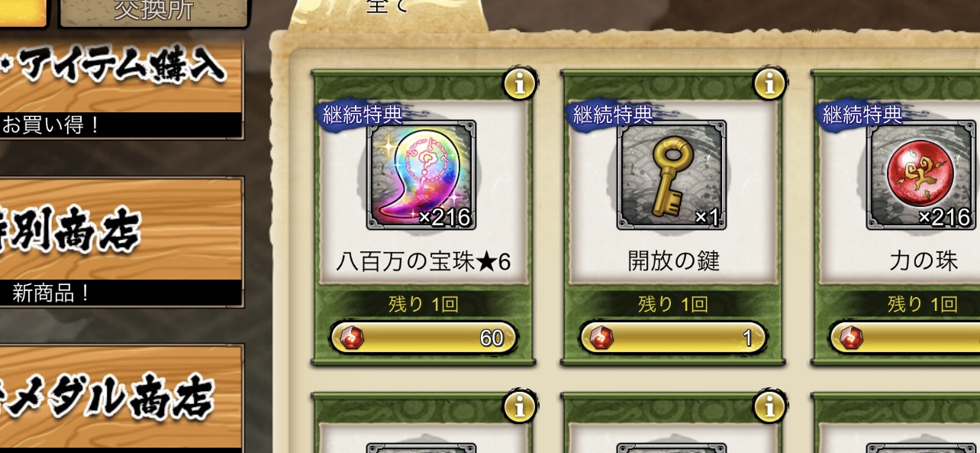Click the 開放の鍵 item name label
Viewport: 980px width, 453px height.
pyautogui.click(x=674, y=262)
